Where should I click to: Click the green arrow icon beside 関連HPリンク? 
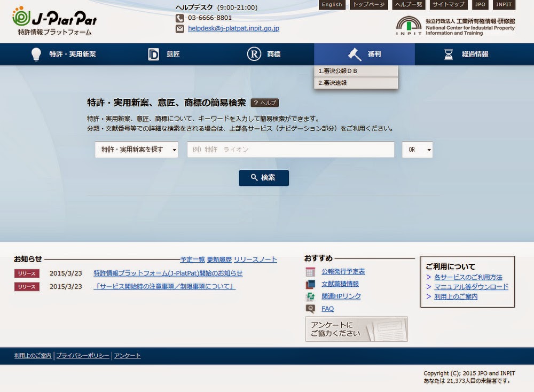point(310,296)
